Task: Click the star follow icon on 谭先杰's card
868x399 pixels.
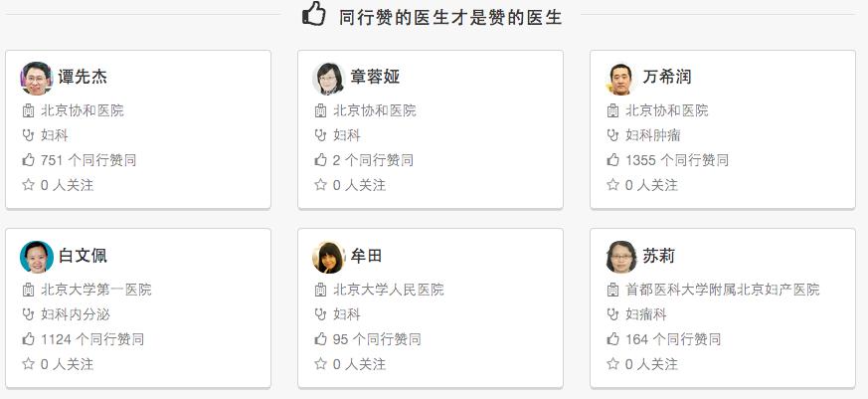Action: click(x=28, y=184)
